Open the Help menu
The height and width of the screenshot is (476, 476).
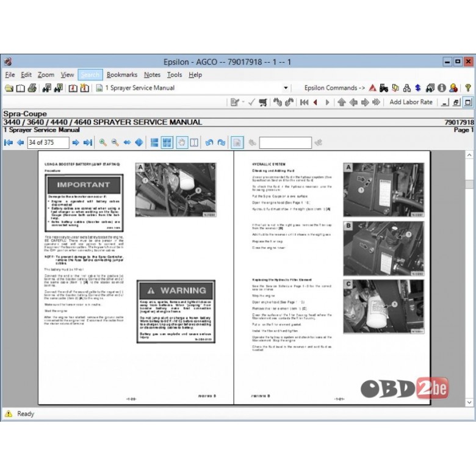(x=195, y=74)
